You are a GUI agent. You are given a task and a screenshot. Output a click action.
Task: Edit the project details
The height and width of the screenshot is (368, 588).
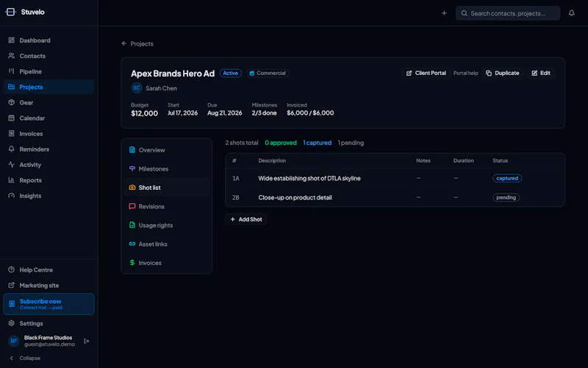(x=541, y=73)
